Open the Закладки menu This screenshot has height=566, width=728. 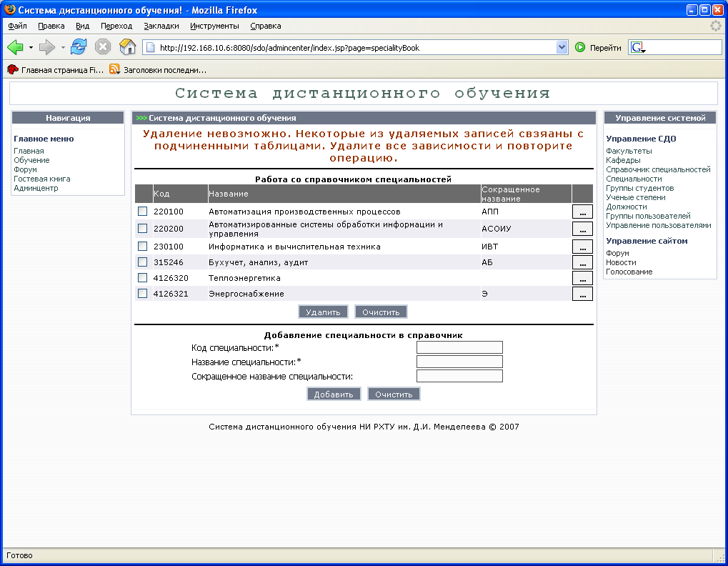tap(161, 26)
